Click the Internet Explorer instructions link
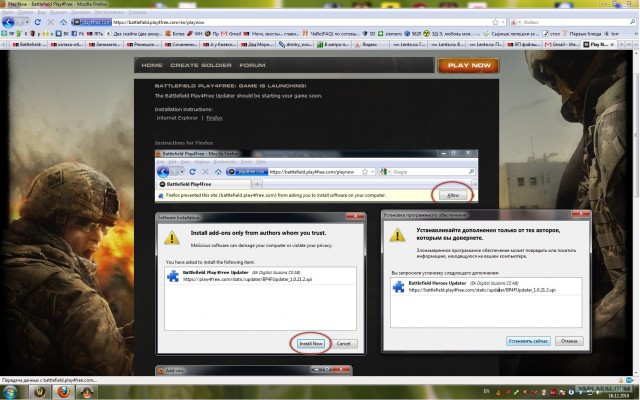 pos(177,118)
